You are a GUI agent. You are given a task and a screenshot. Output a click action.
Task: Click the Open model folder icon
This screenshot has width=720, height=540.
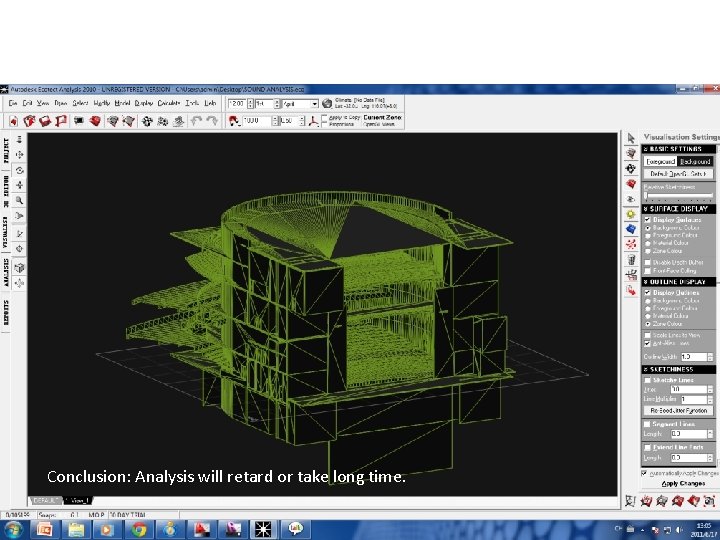point(29,121)
